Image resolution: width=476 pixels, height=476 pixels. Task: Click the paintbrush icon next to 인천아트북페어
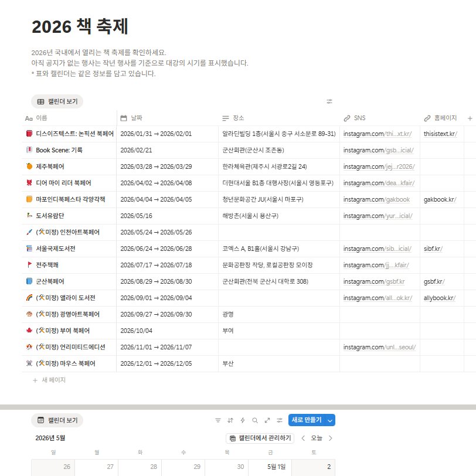coord(29,232)
